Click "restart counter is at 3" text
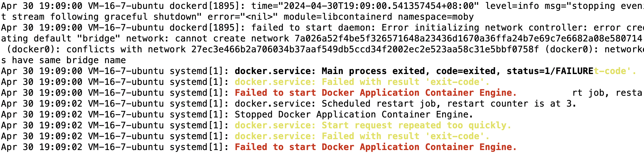The width and height of the screenshot is (644, 153). click(511, 104)
